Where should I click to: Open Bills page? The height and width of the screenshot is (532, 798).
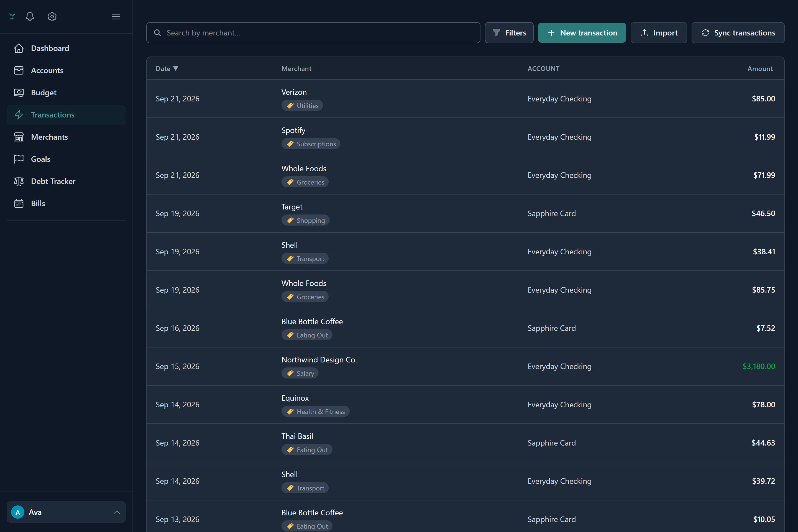(x=66, y=203)
